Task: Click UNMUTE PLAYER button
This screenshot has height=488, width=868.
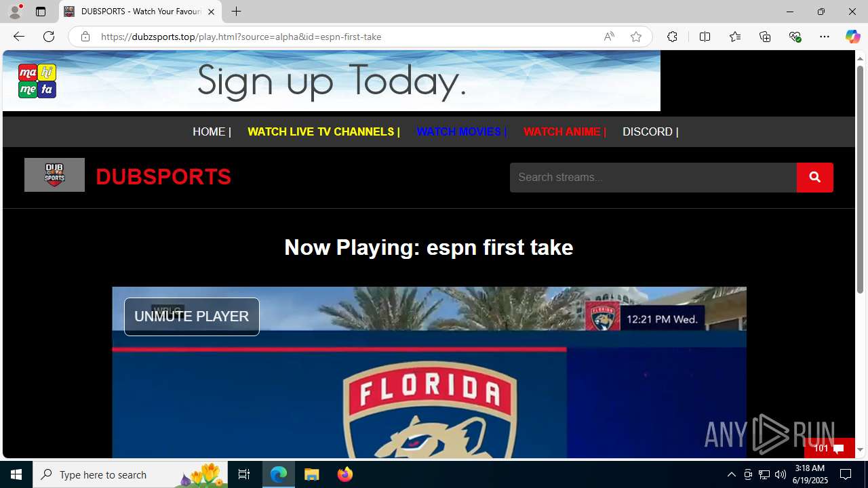Action: (x=192, y=317)
